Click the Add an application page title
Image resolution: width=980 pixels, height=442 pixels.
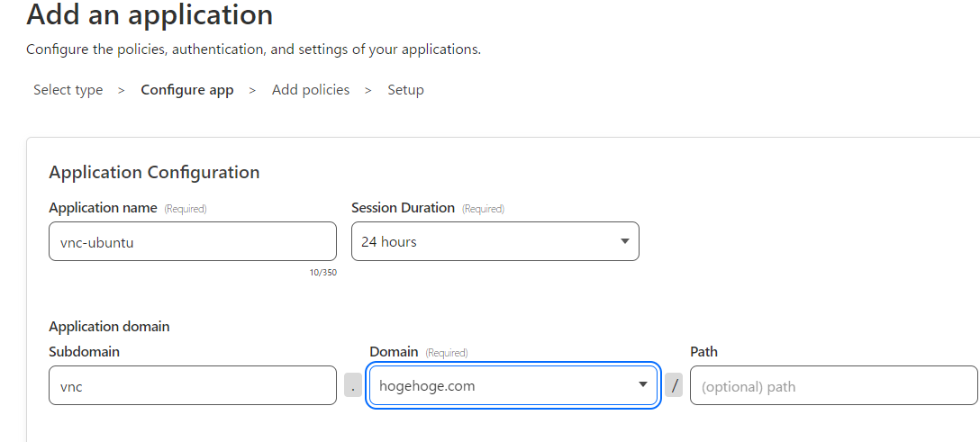[150, 15]
